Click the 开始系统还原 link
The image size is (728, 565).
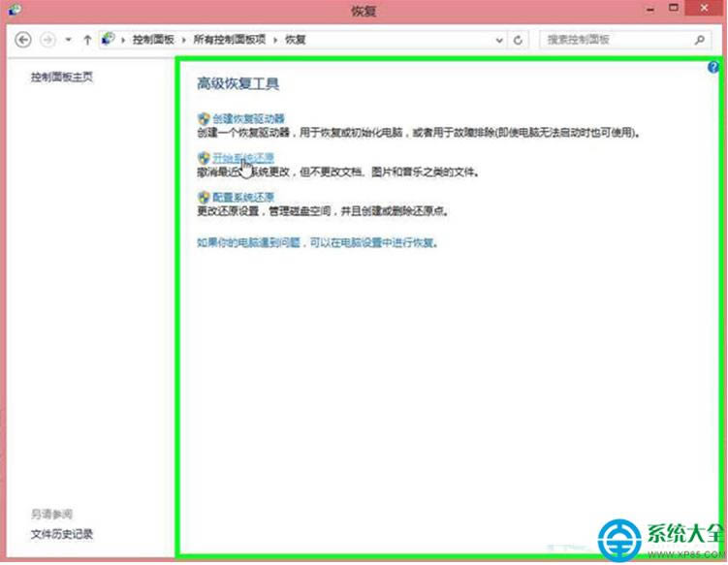click(x=243, y=158)
